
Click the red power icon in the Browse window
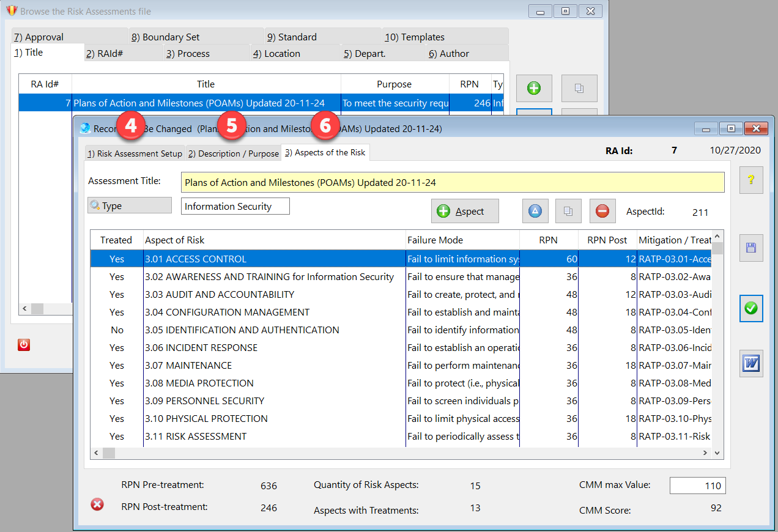[23, 344]
